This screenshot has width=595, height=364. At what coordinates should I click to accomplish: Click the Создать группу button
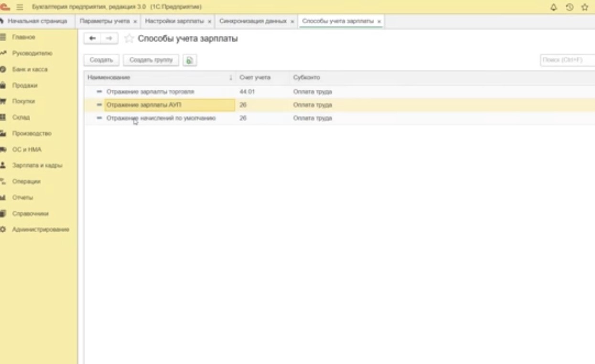point(151,60)
